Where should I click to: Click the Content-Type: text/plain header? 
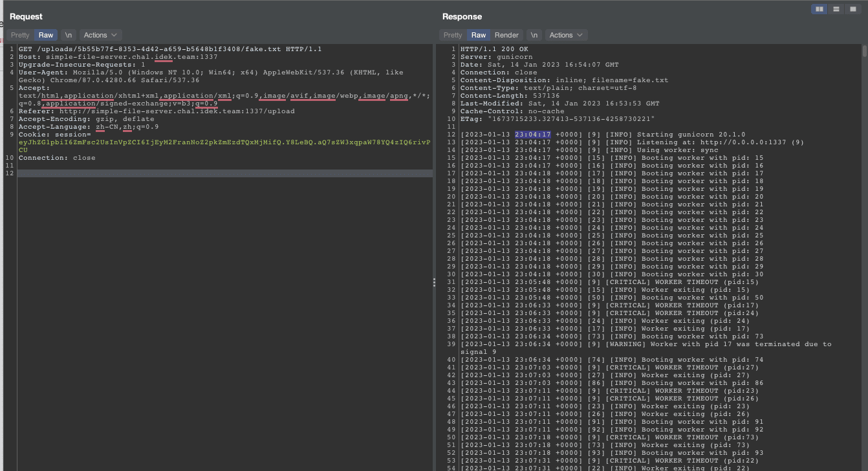(548, 88)
